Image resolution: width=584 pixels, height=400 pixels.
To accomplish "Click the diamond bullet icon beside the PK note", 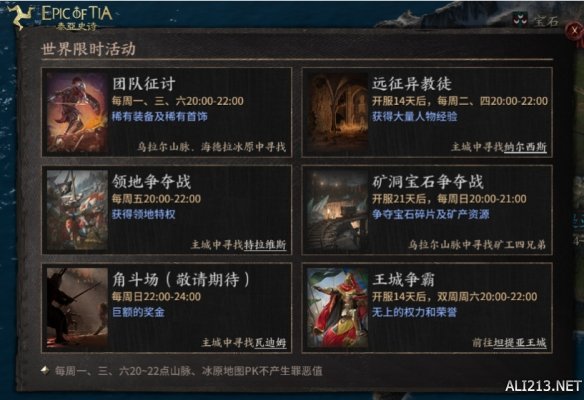I will click(x=45, y=371).
